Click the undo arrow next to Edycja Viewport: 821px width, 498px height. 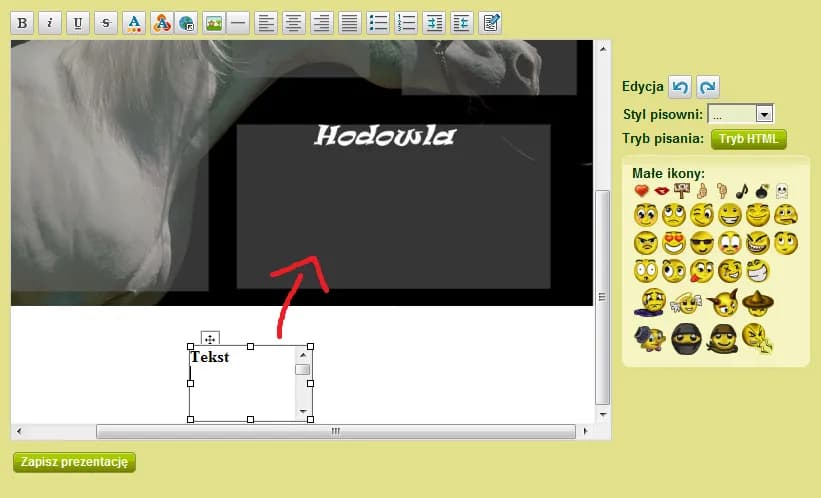680,87
